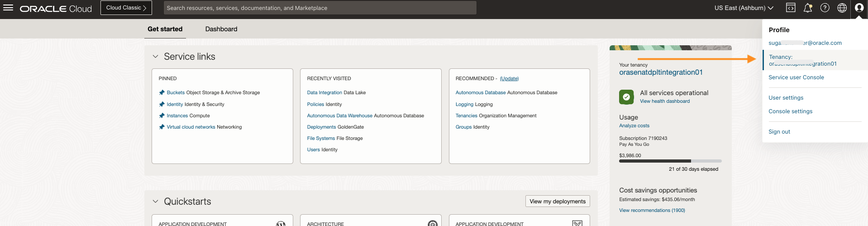Open the help question mark icon

click(x=825, y=8)
